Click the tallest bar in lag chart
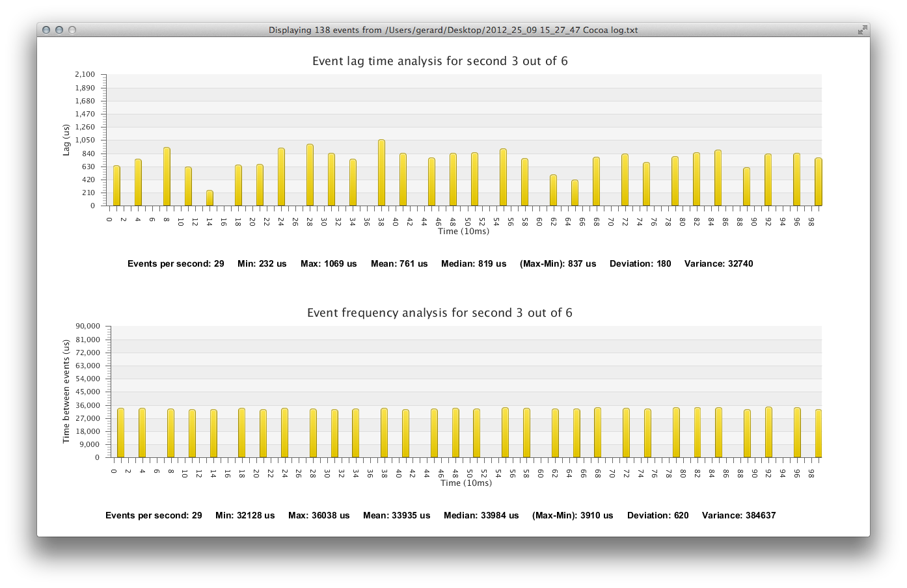907x588 pixels. (x=381, y=173)
